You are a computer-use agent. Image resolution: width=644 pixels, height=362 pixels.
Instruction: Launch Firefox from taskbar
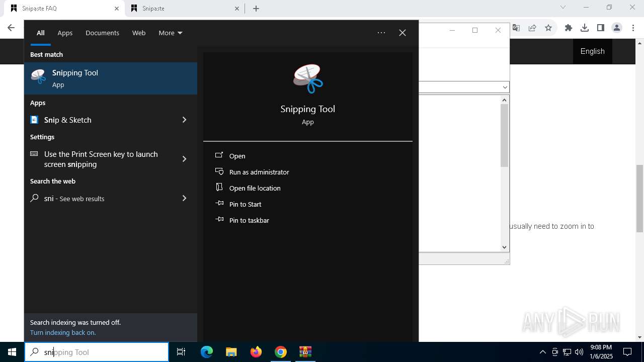click(x=256, y=352)
